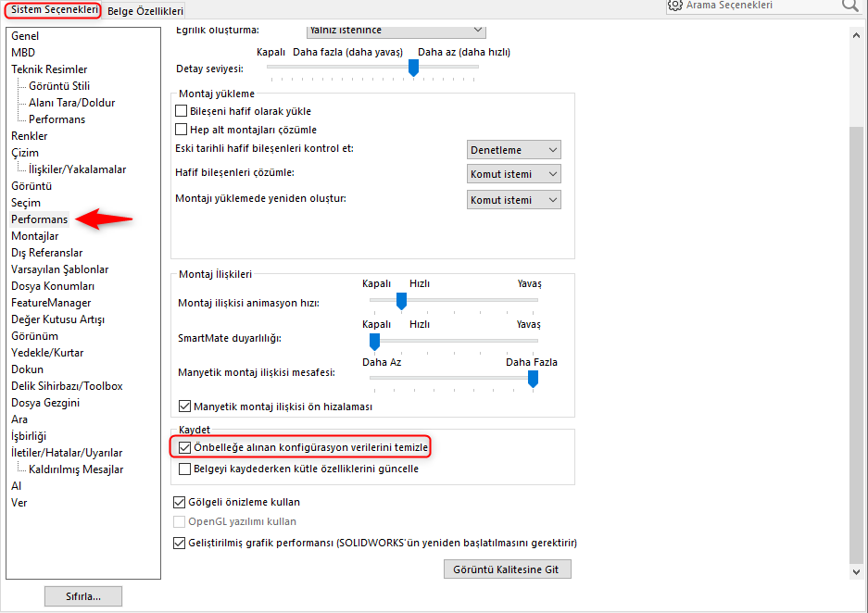This screenshot has height=613, width=868.
Task: Select Dosya Gezgini category
Action: [45, 403]
